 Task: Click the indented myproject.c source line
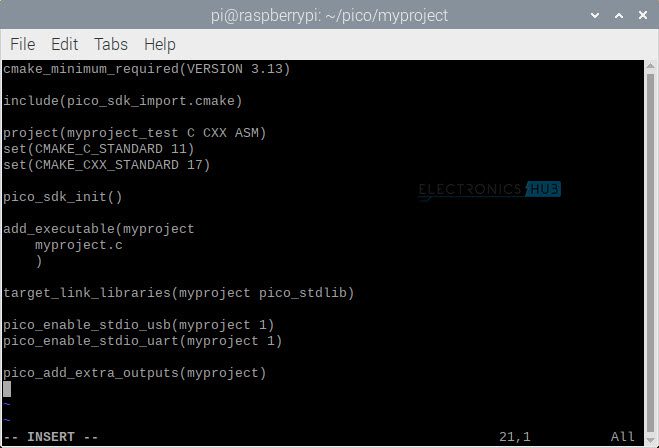point(78,245)
